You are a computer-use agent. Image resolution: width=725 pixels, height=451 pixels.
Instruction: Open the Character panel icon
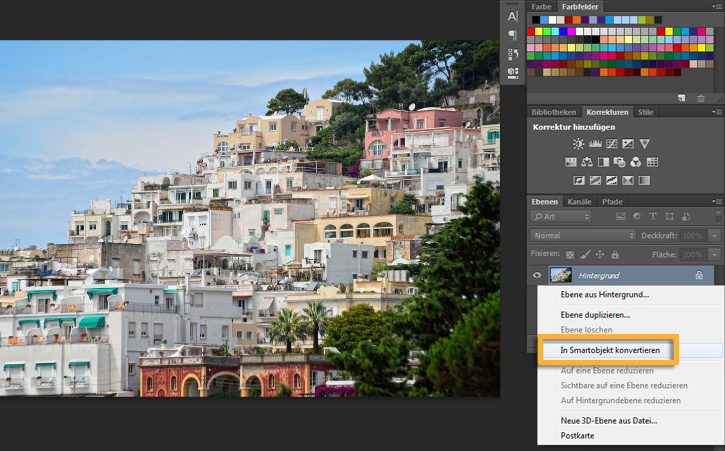click(513, 16)
